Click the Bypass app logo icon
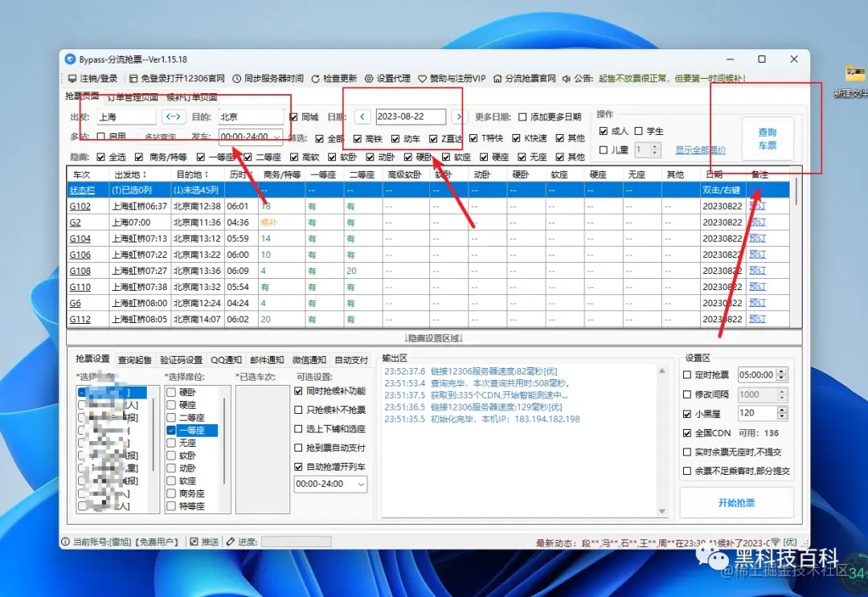The image size is (868, 597). point(70,59)
